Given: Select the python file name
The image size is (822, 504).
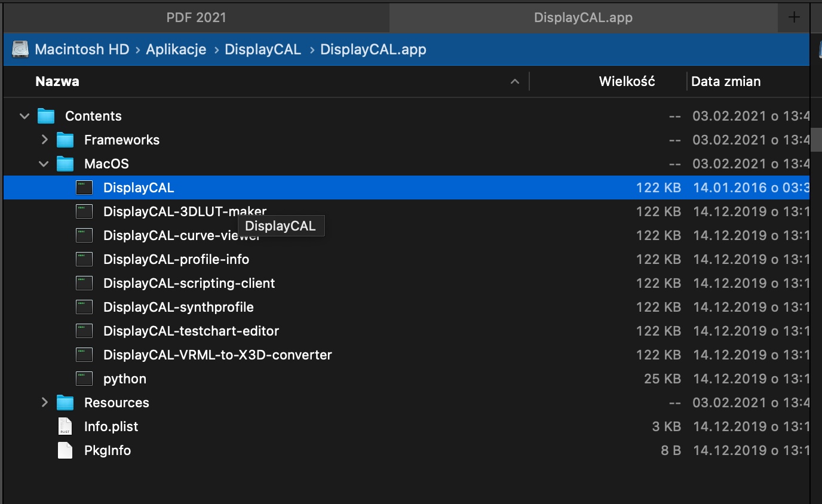Looking at the screenshot, I should 125,379.
